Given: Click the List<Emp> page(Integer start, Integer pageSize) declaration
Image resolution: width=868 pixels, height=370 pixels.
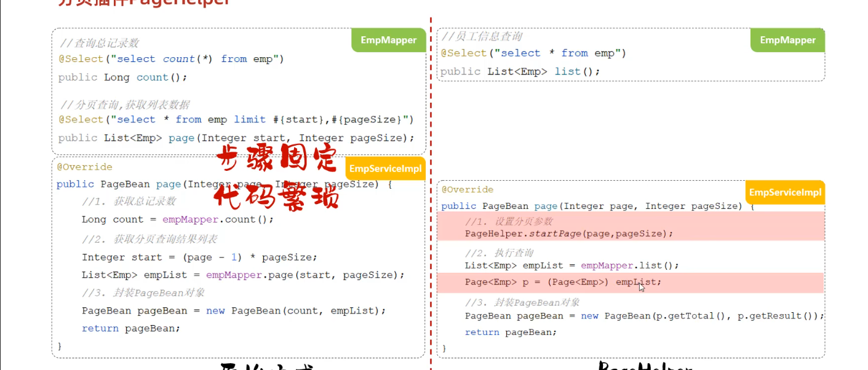Looking at the screenshot, I should [x=236, y=138].
